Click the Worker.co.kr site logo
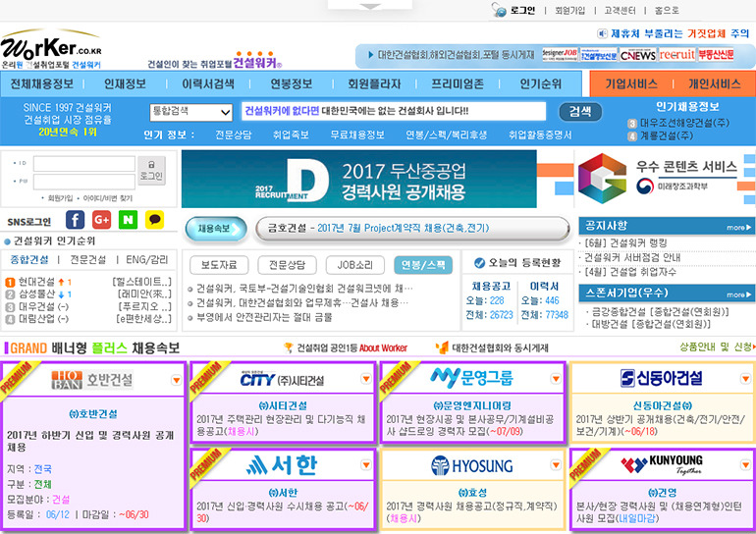756x534 pixels. point(51,49)
